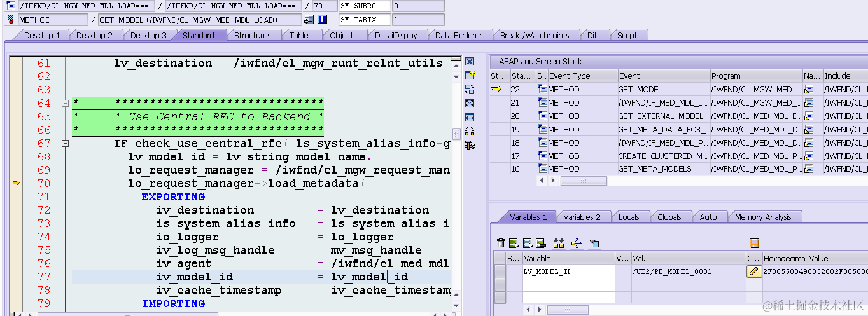Click the green list icon in variables toolbar
Viewport: 868px width, 316px height.
[513, 243]
